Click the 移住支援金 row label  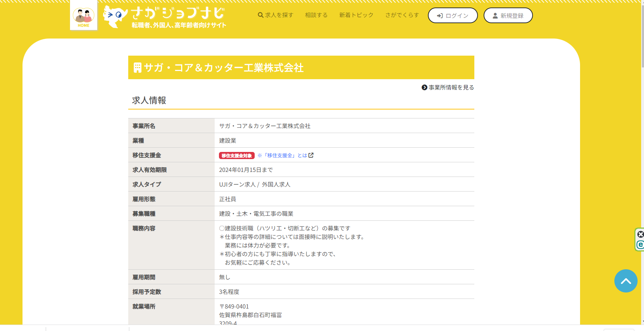pos(147,155)
